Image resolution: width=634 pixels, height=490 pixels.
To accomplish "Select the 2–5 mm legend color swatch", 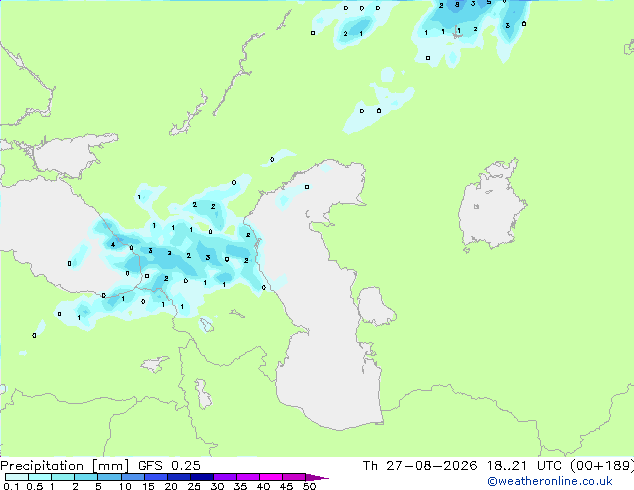I will 86,477.
